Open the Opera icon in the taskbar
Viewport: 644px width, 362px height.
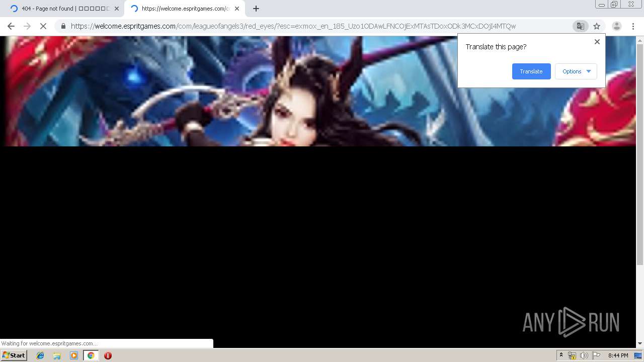pyautogui.click(x=108, y=355)
